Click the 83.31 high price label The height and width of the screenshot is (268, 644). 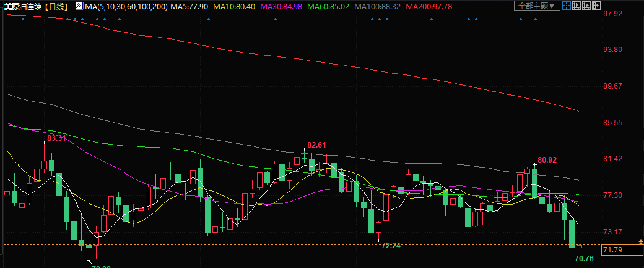[56, 138]
